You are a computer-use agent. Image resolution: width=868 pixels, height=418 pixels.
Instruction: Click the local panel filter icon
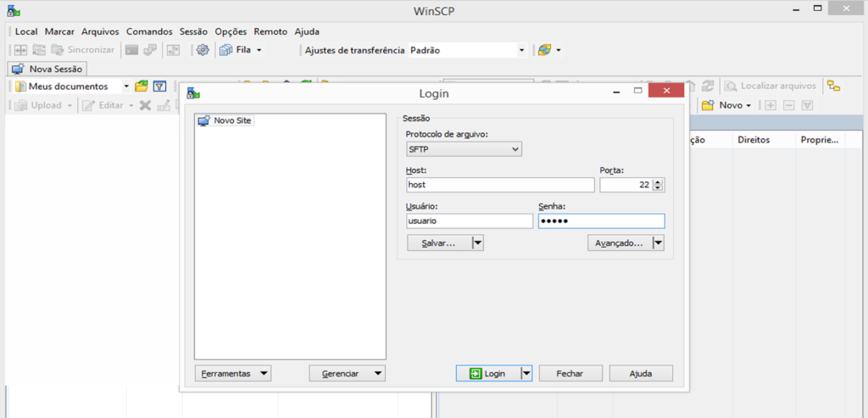coord(159,86)
